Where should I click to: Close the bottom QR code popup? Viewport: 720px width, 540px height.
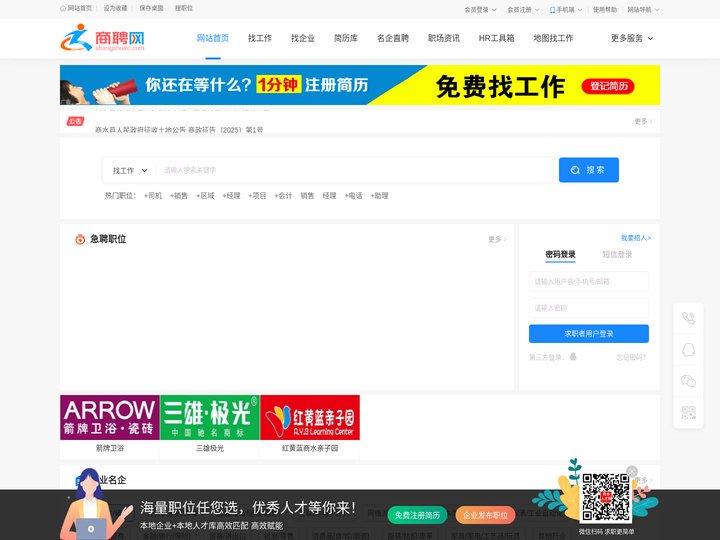coord(632,471)
